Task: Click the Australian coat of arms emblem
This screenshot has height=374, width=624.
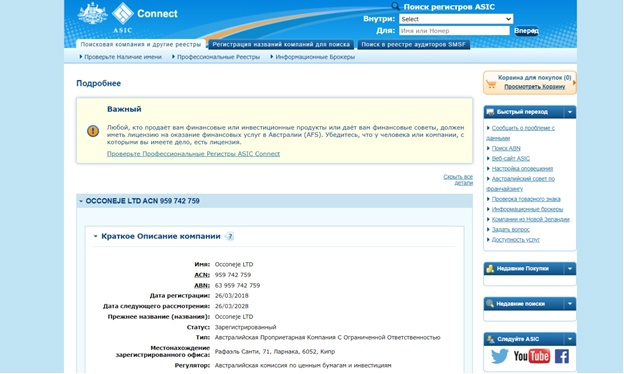Action: click(92, 14)
